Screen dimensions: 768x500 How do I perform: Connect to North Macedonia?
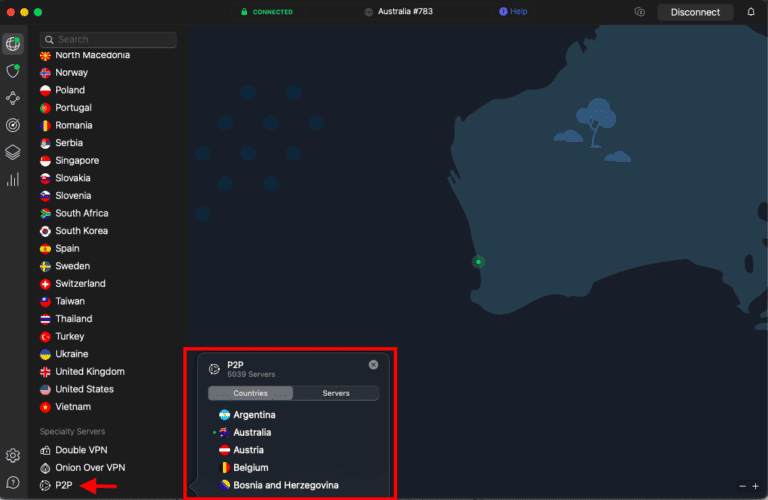tap(93, 55)
